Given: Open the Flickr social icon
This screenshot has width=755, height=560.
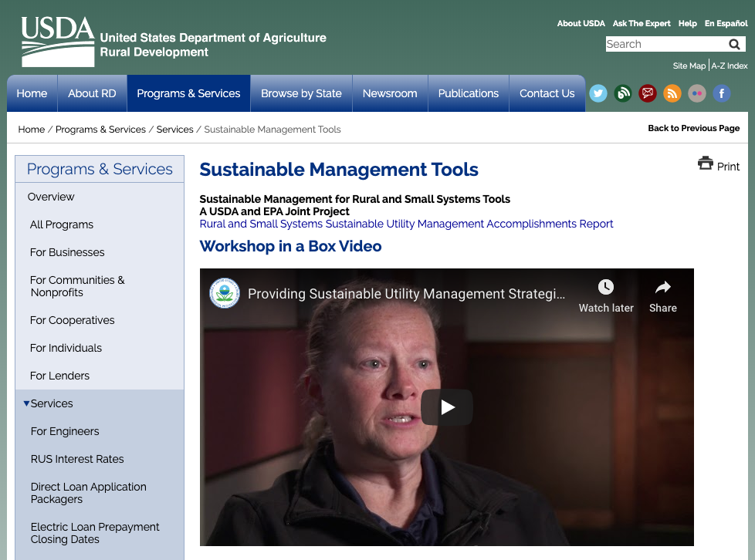Looking at the screenshot, I should [x=697, y=93].
